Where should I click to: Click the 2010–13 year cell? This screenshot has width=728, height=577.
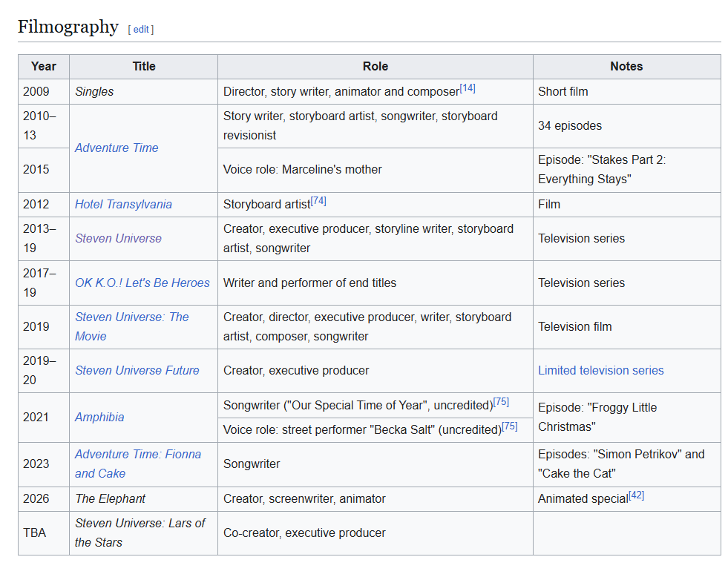(x=44, y=126)
